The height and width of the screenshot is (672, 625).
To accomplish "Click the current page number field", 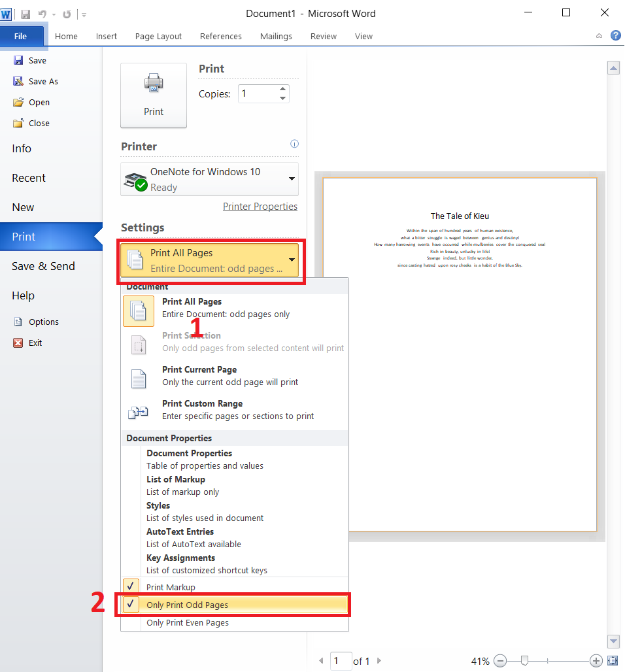I will pyautogui.click(x=340, y=661).
